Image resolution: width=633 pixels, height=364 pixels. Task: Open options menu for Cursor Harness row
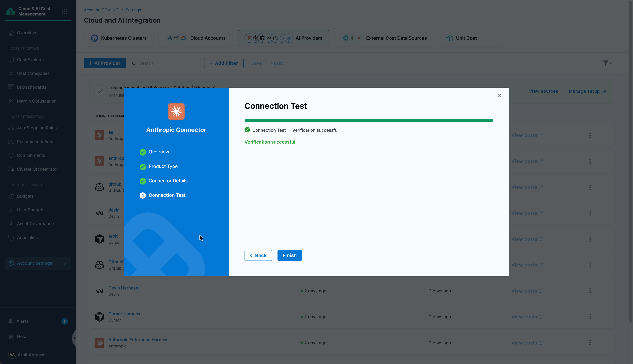[590, 317]
